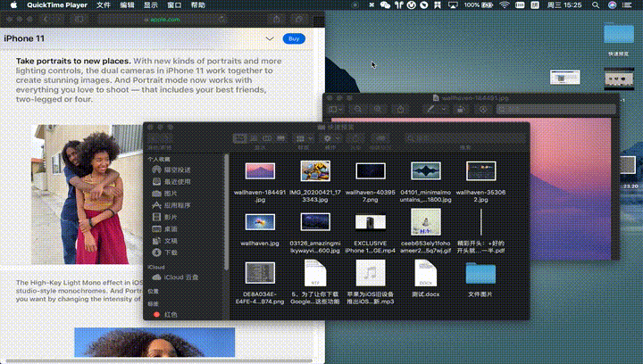Viewport: 643px width, 364px height.
Task: Click zoom out in Preview window
Action: pyautogui.click(x=358, y=109)
